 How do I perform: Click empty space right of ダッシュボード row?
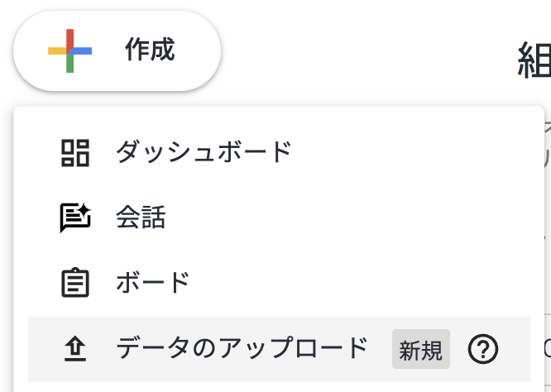point(414,152)
